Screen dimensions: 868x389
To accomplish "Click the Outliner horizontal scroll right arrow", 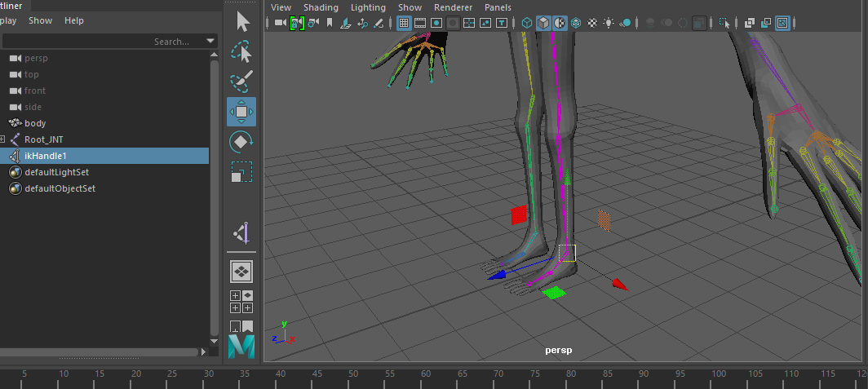I will 203,352.
